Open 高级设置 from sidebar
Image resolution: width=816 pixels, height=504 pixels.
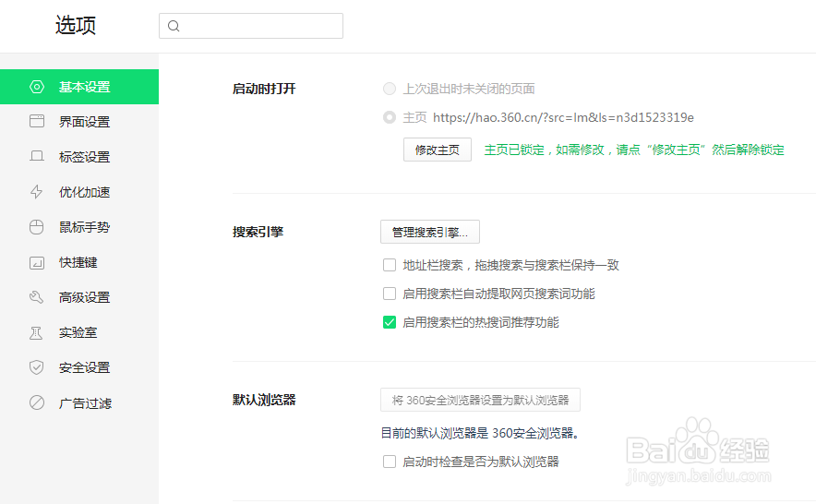(x=79, y=297)
